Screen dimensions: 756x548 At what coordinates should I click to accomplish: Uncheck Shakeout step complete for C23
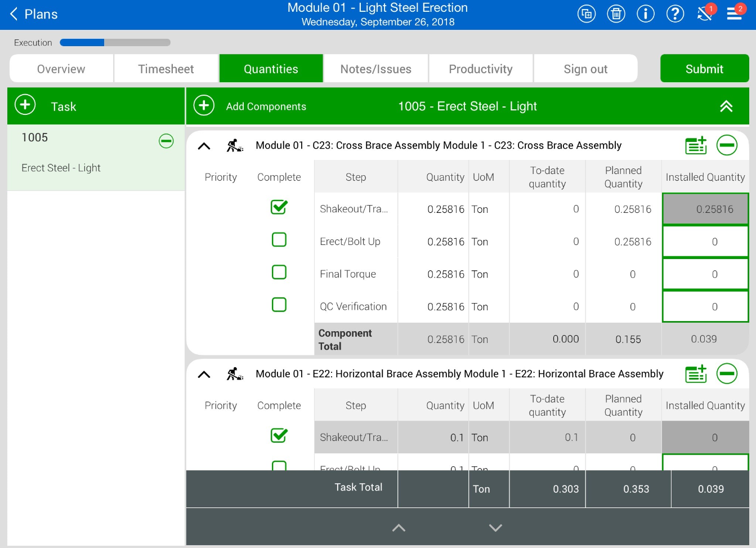[279, 207]
